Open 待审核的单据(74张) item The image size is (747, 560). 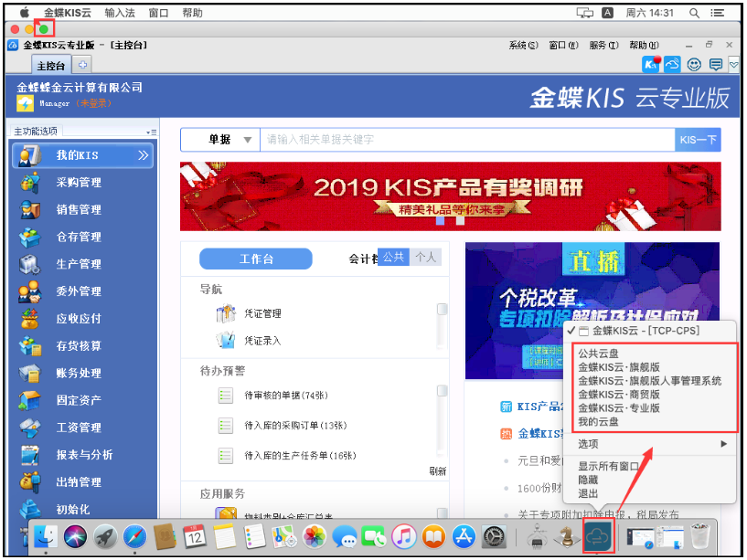tap(286, 396)
